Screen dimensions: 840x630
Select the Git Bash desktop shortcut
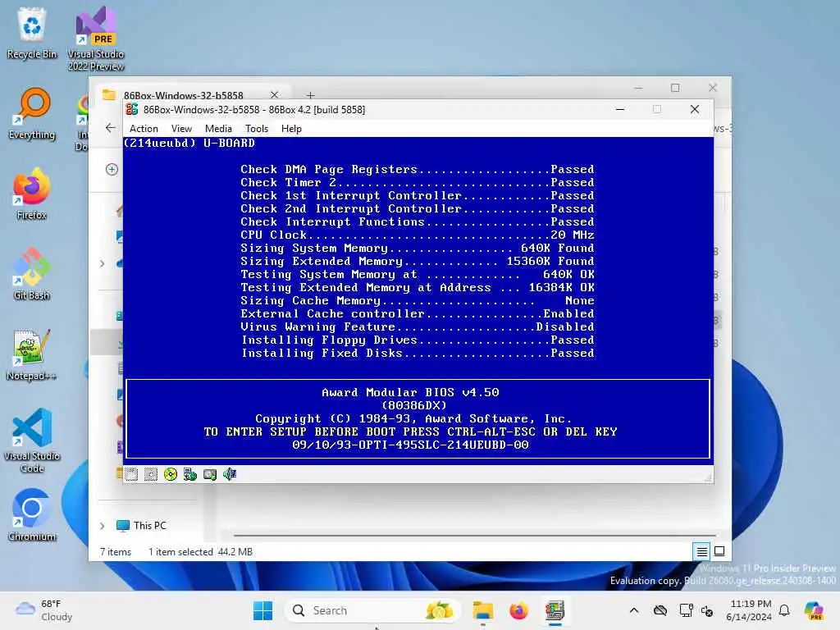click(x=32, y=274)
